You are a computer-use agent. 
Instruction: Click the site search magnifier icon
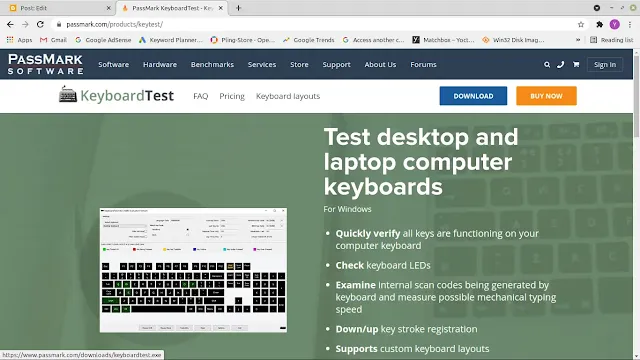pyautogui.click(x=547, y=64)
